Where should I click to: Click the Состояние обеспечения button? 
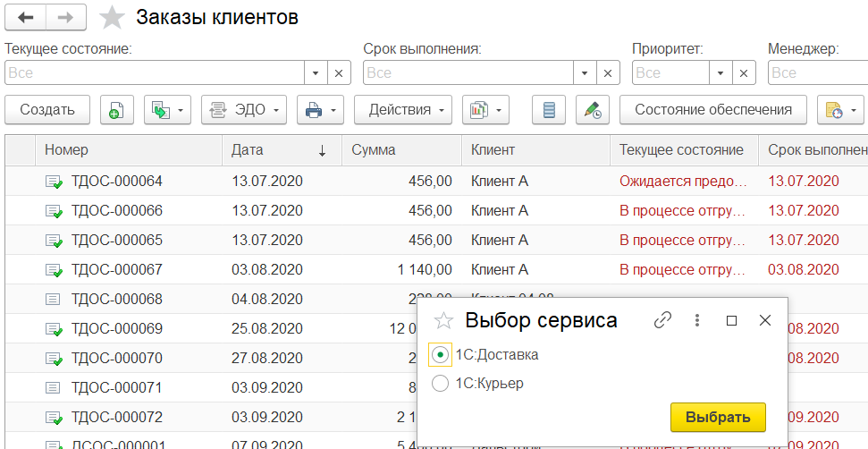pos(713,110)
